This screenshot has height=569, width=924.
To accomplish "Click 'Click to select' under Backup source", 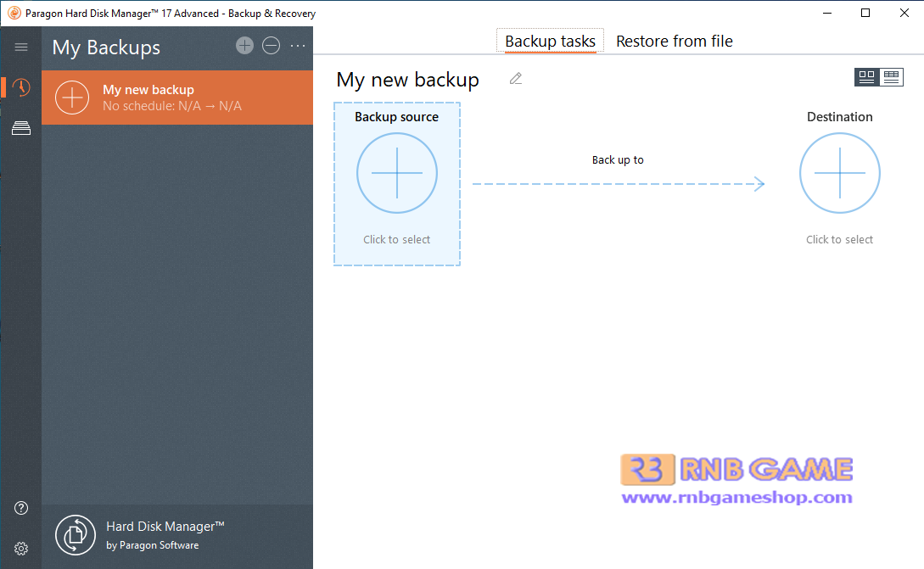I will point(396,239).
